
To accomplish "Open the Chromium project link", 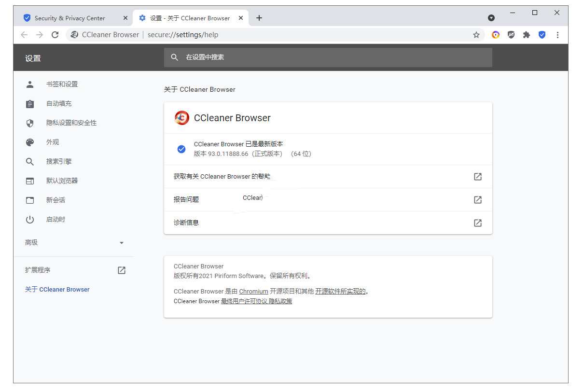I will (253, 291).
